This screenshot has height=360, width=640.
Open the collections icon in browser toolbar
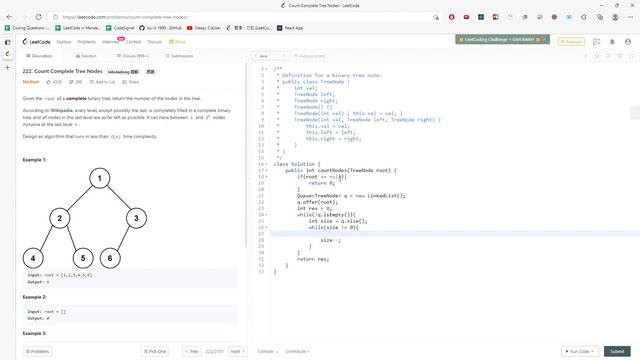(600, 17)
